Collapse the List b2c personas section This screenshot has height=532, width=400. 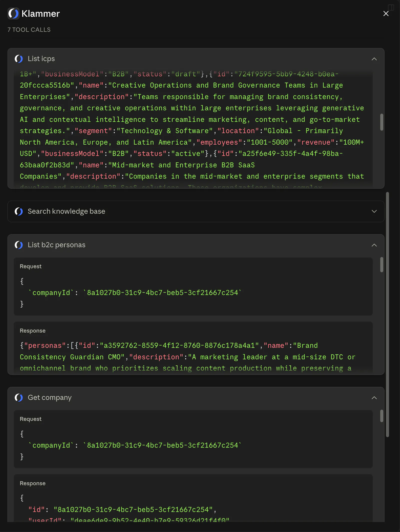[374, 245]
